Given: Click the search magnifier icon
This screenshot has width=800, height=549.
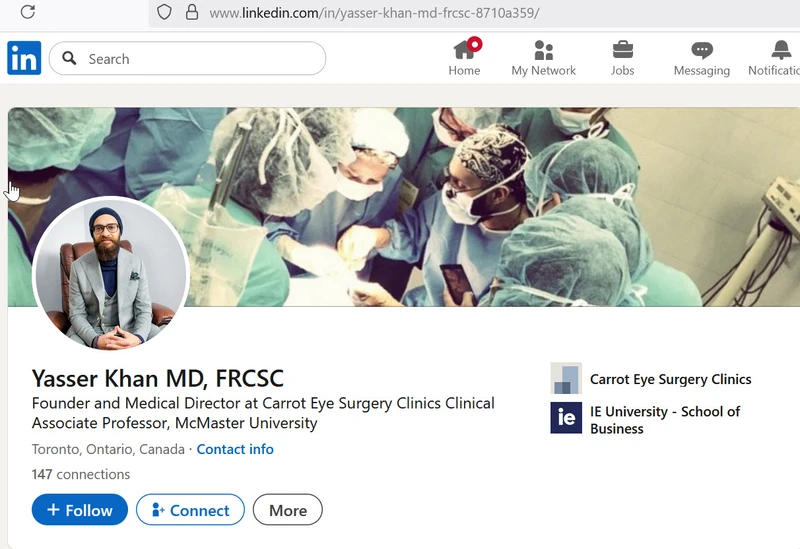Looking at the screenshot, I should click(x=70, y=59).
